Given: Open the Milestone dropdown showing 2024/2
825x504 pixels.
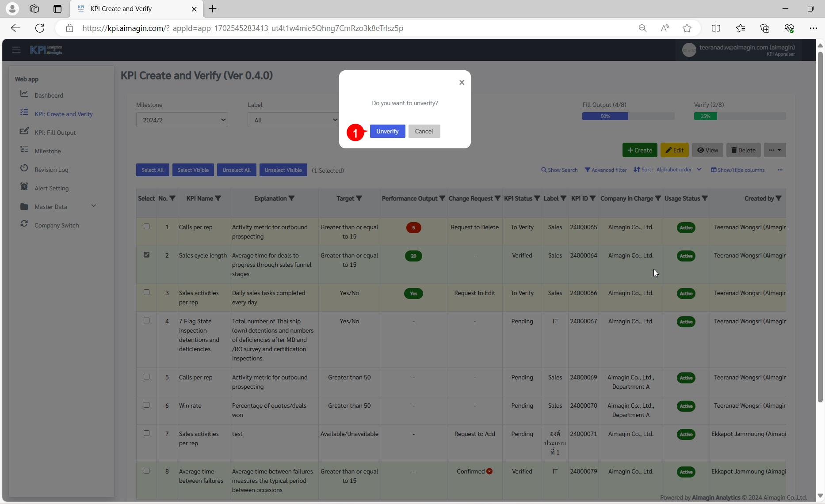Looking at the screenshot, I should click(182, 120).
